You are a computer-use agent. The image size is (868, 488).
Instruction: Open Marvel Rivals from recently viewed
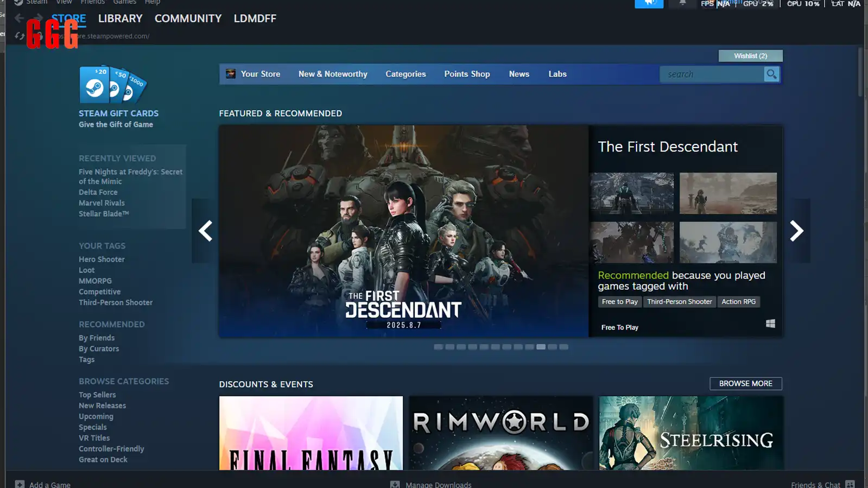tap(102, 203)
